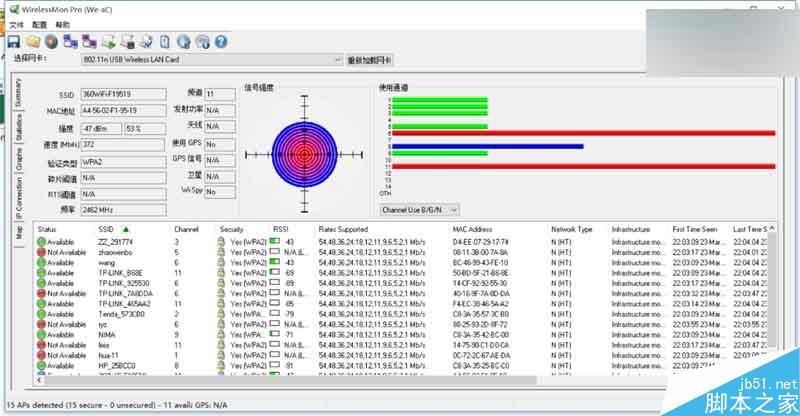Screen dimensions: 800x416
Task: Switch to the Graphs side tab
Action: [x=18, y=159]
